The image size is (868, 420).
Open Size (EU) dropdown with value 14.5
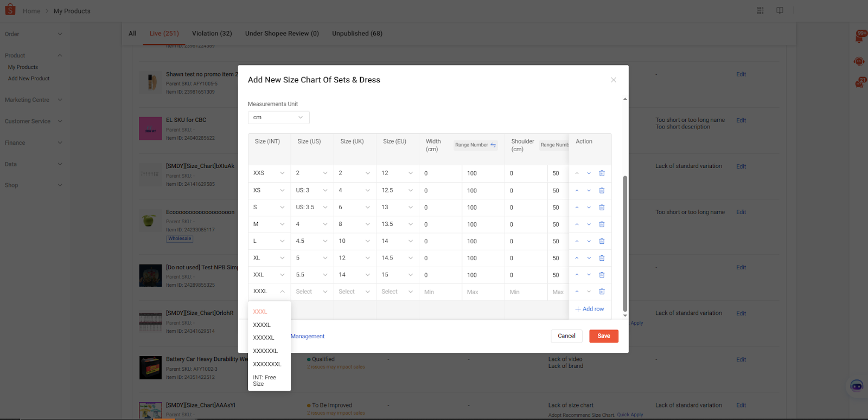(397, 258)
